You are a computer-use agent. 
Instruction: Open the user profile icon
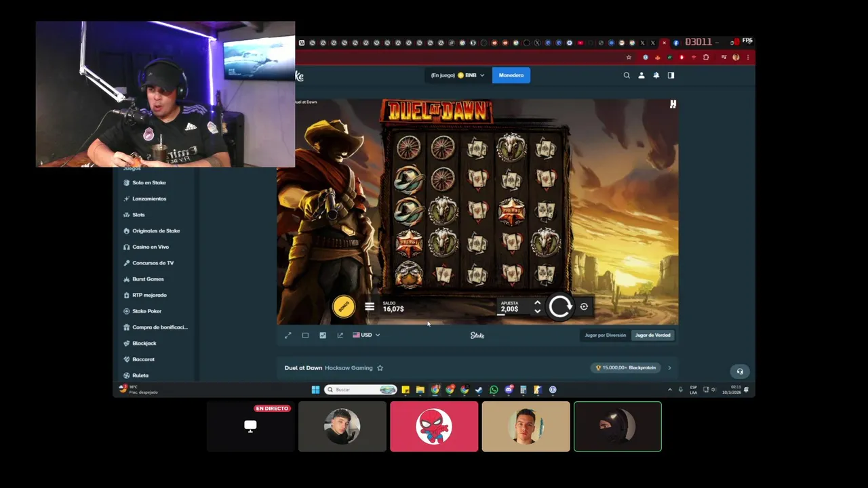642,75
